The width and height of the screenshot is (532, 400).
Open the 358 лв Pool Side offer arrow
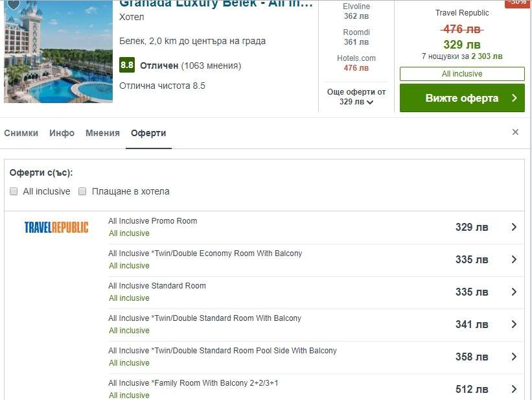514,357
